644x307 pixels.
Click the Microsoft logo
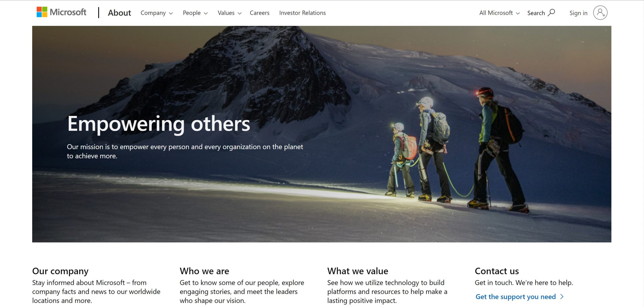[61, 12]
